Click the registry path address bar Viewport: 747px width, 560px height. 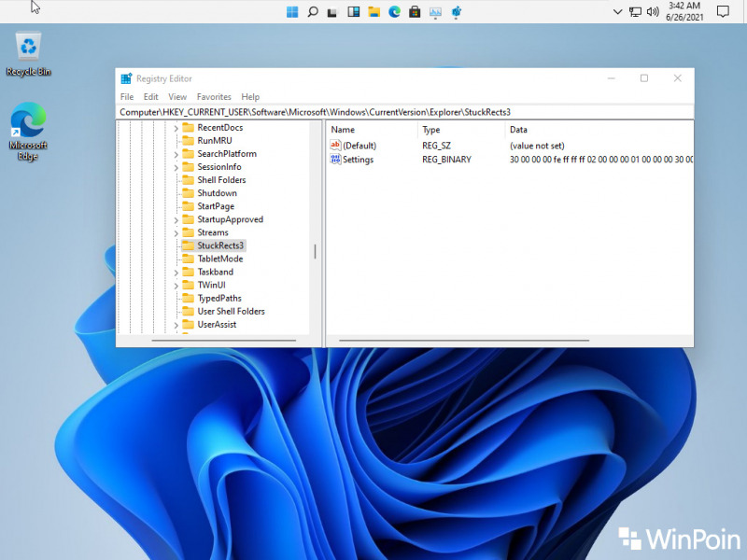[405, 112]
